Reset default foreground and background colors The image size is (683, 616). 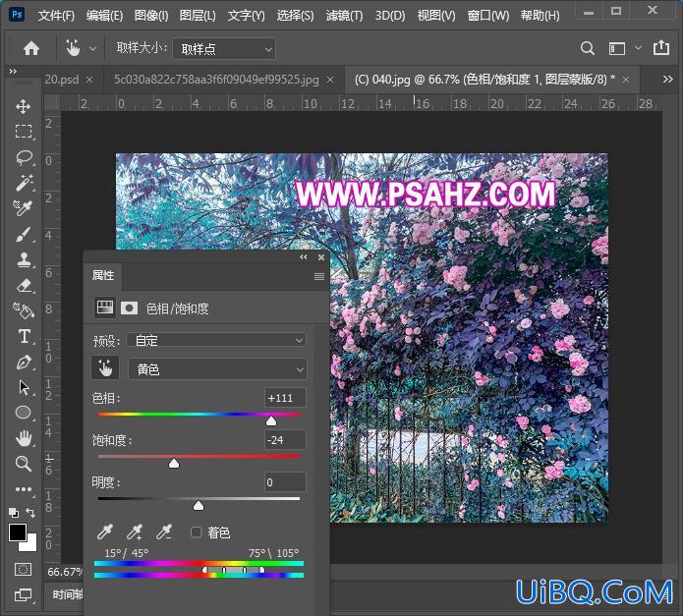(14, 513)
